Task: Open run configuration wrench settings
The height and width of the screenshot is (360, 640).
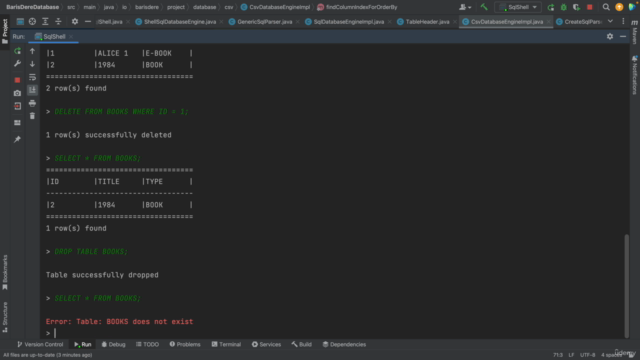Action: point(17,64)
